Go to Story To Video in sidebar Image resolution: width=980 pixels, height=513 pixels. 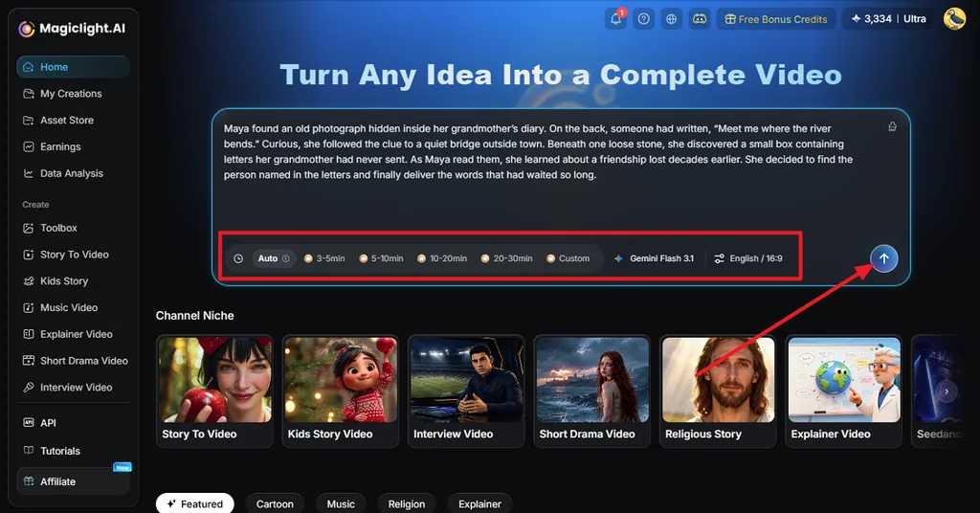74,255
